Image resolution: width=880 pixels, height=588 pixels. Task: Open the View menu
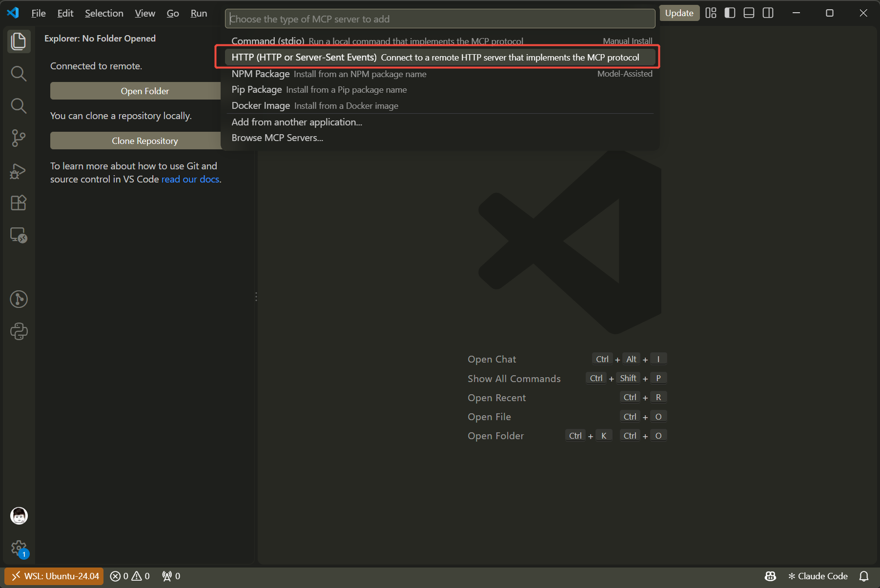point(145,13)
